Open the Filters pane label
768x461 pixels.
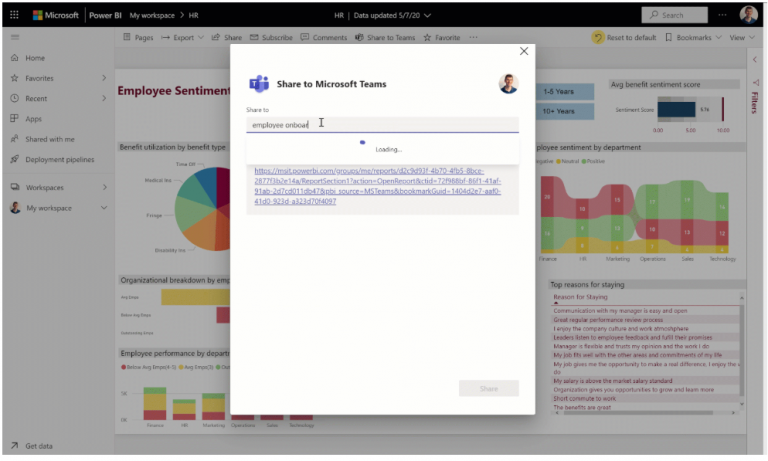click(755, 101)
